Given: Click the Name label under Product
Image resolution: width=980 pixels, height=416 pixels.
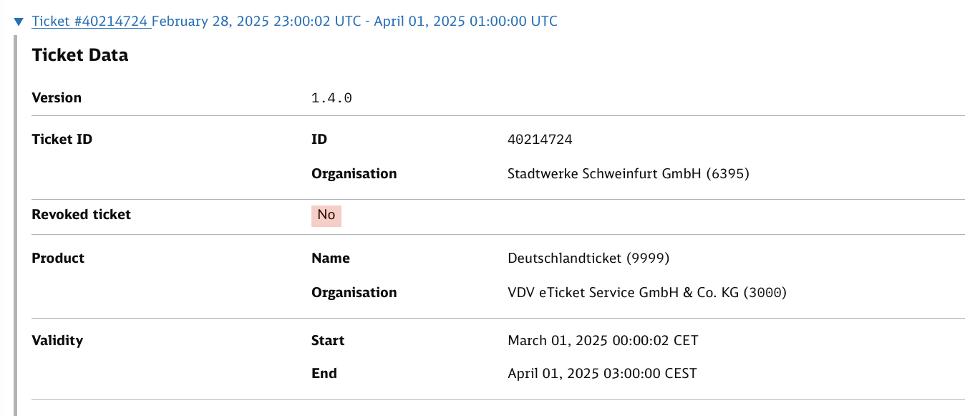Looking at the screenshot, I should [x=331, y=258].
